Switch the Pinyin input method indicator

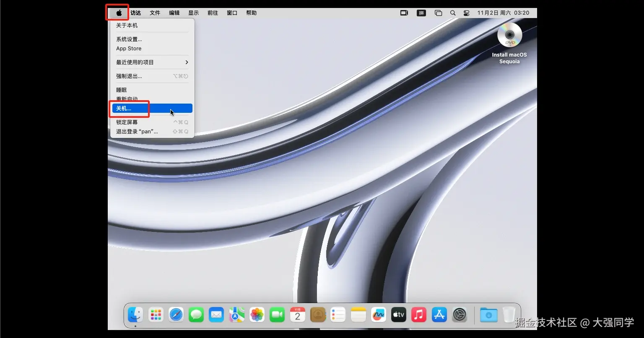(421, 13)
